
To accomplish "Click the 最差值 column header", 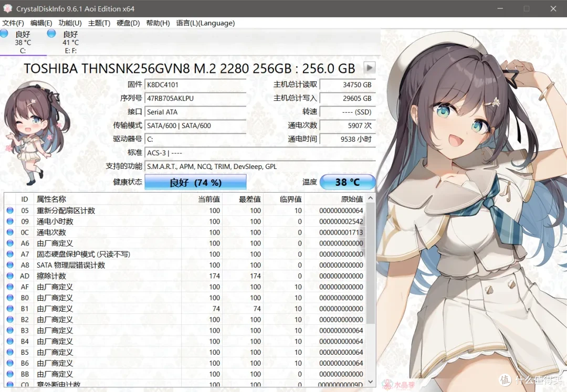I will tap(243, 199).
